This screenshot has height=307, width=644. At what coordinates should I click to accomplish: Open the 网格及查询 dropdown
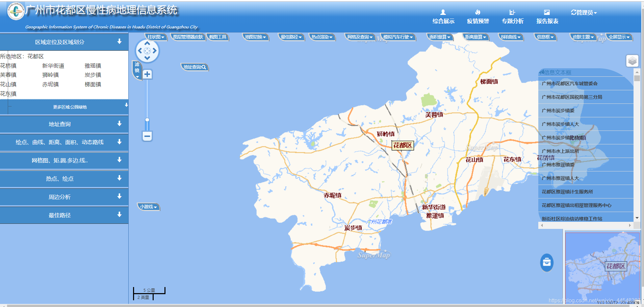click(x=360, y=37)
